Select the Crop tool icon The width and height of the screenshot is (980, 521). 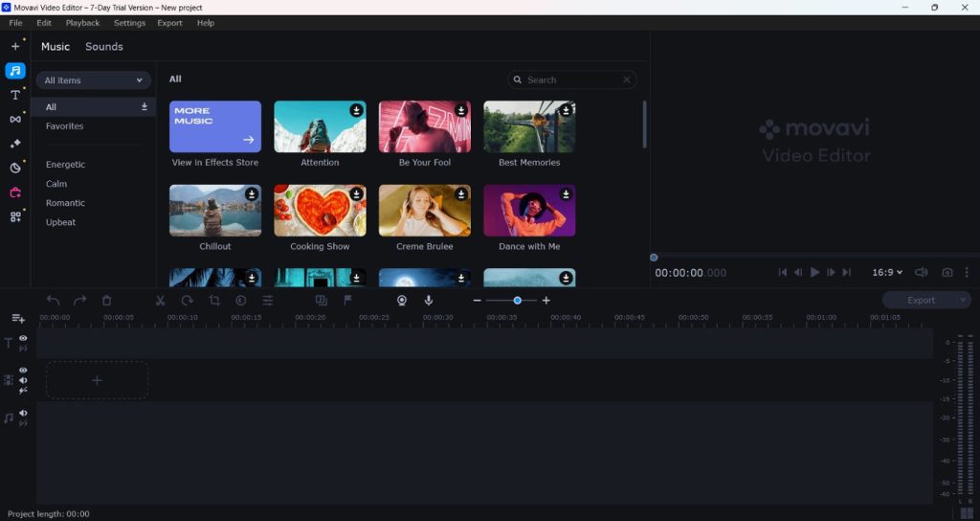[214, 301]
